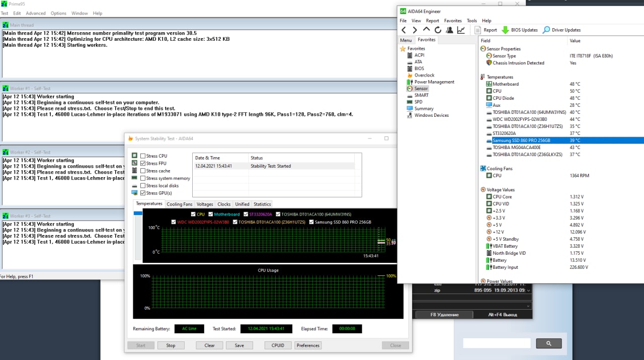Open Windows Devices in the tree
The width and height of the screenshot is (644, 360).
click(x=431, y=115)
